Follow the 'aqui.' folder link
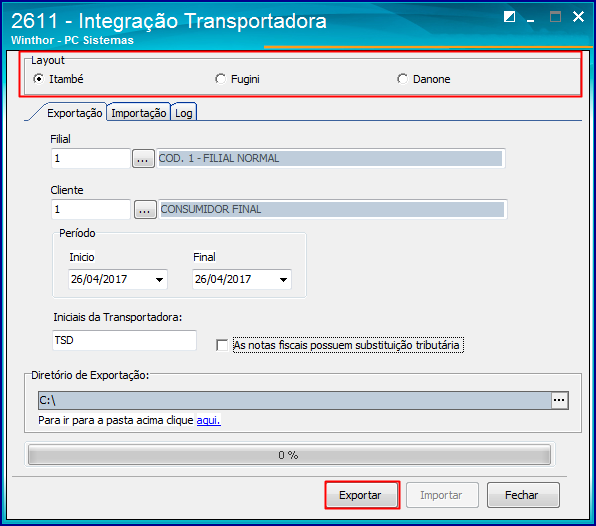The width and height of the screenshot is (596, 526). (x=208, y=420)
